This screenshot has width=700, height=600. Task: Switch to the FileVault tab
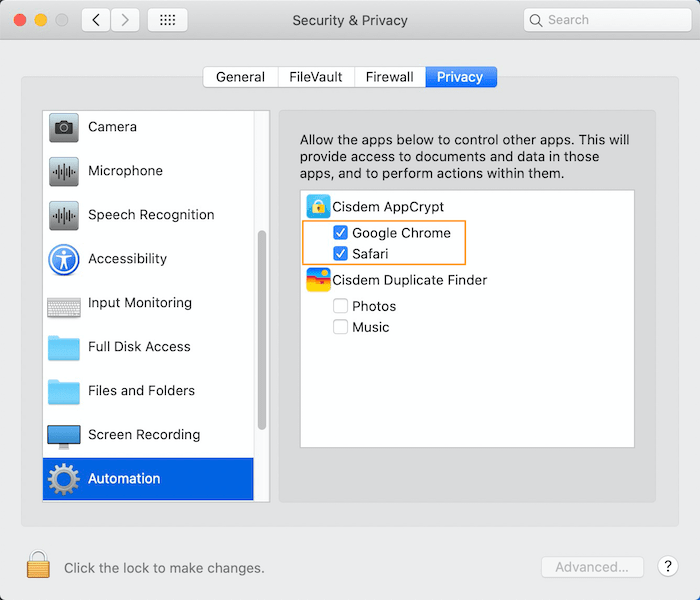[x=316, y=77]
